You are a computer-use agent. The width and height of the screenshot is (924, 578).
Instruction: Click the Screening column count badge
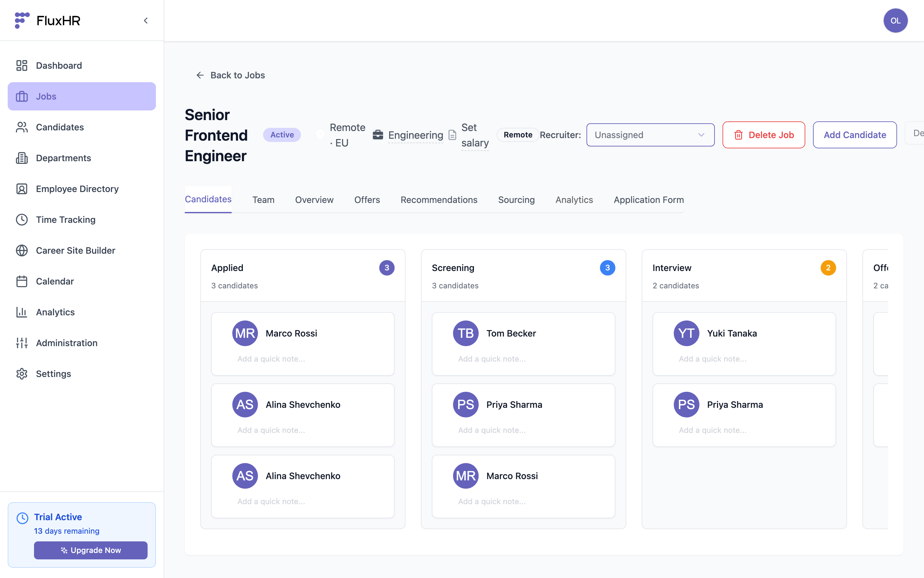click(607, 268)
